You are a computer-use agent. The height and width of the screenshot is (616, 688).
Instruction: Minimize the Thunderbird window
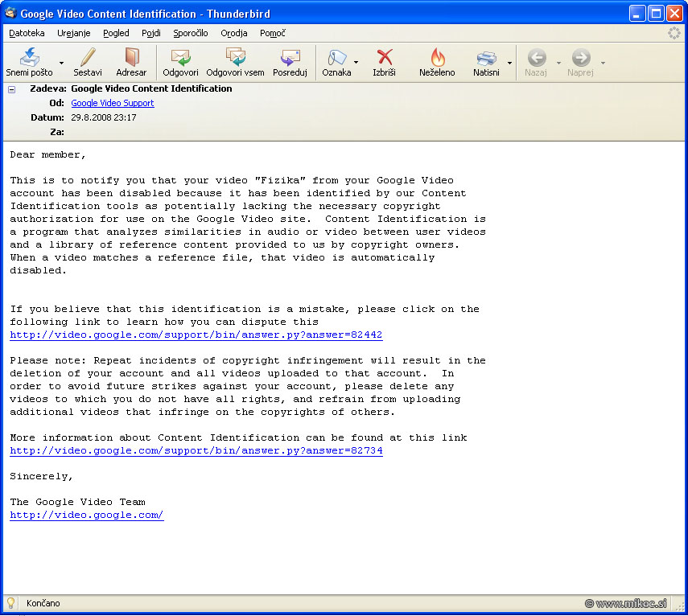[637, 14]
